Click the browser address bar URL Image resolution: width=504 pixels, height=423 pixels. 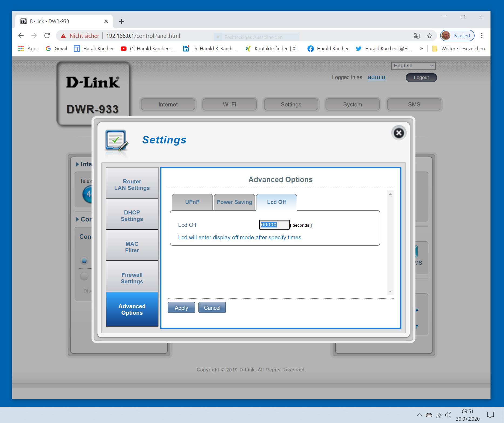143,36
